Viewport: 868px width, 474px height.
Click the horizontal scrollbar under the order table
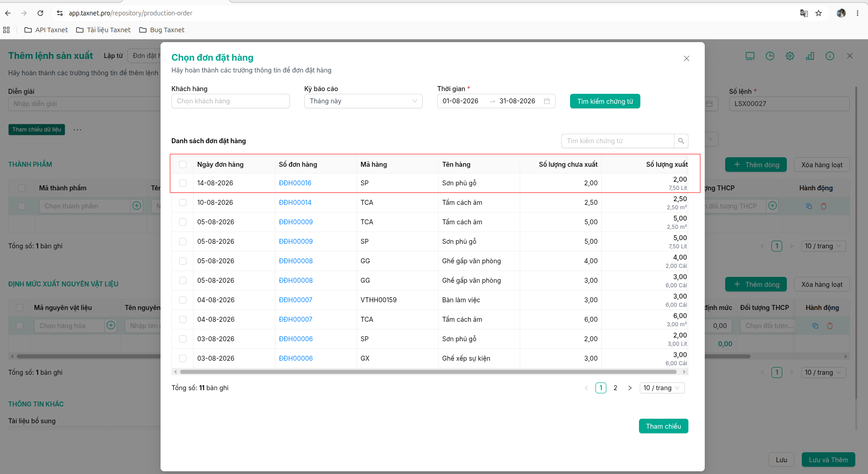[428, 372]
